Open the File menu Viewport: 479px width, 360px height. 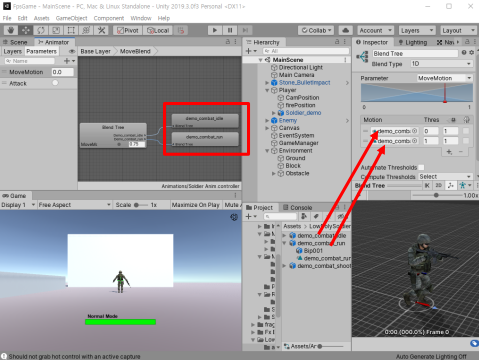(x=7, y=18)
